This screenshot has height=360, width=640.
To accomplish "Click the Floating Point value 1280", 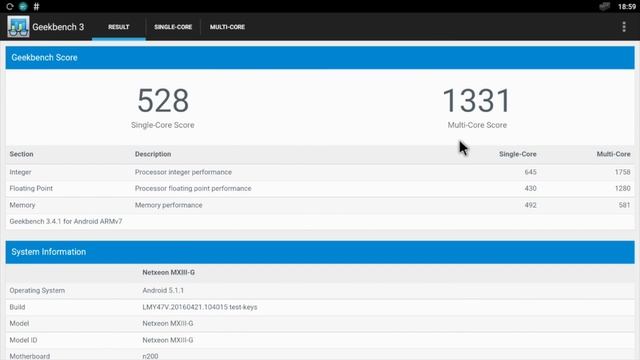I will point(622,188).
